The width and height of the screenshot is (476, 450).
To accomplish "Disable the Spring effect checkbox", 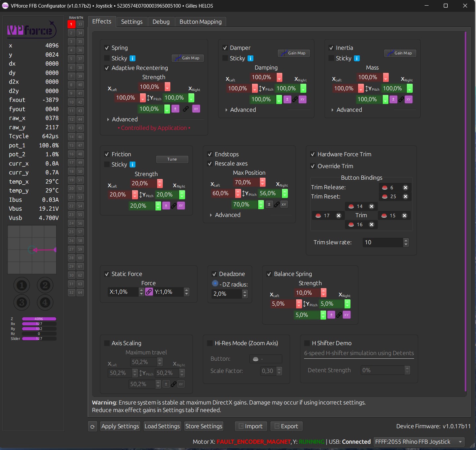I will 107,48.
